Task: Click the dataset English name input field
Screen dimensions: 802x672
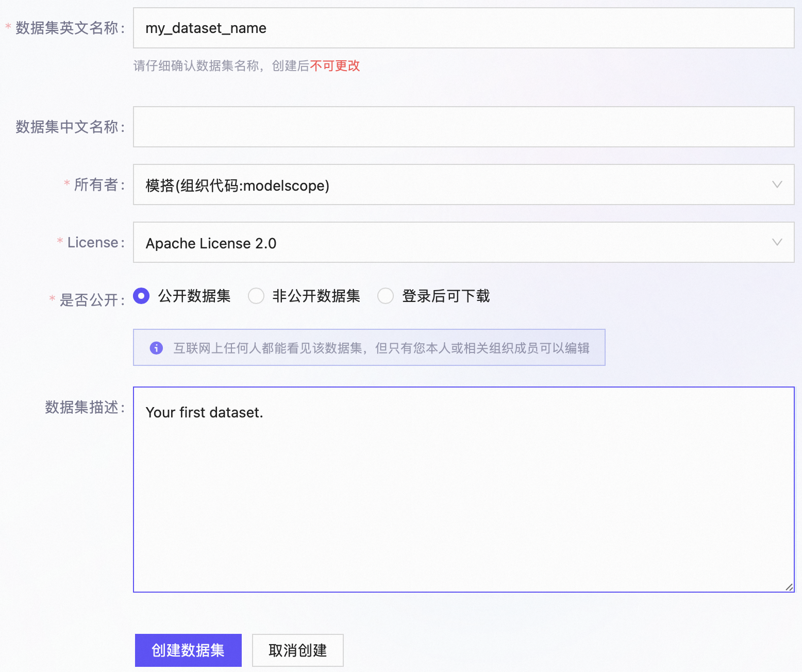Action: [463, 28]
